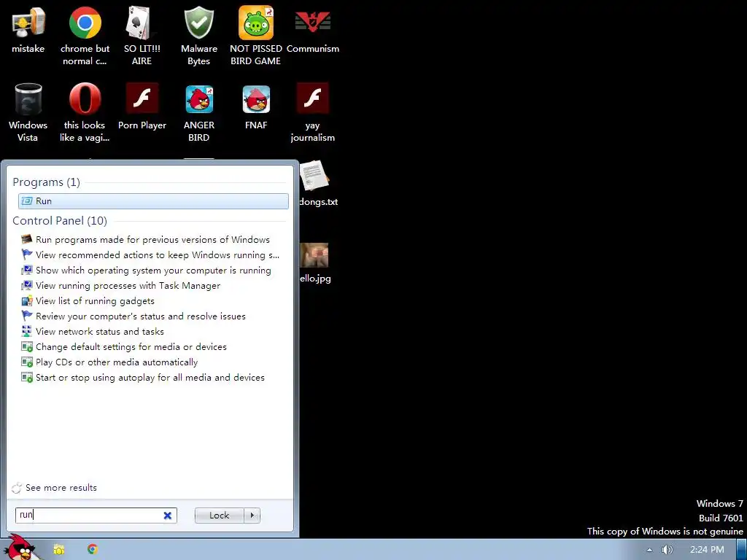Open the volume speaker tray icon
747x560 pixels.
click(x=667, y=550)
